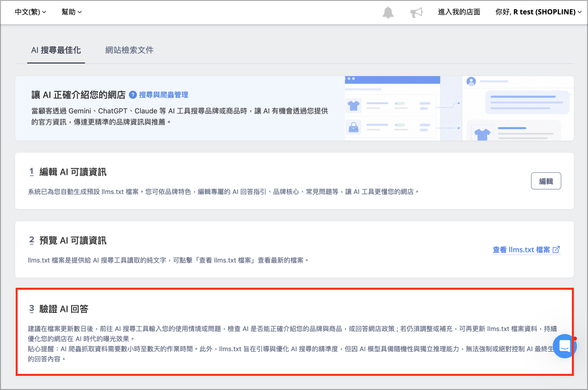
Task: Switch to the 網站檢索文件 tab
Action: point(130,50)
